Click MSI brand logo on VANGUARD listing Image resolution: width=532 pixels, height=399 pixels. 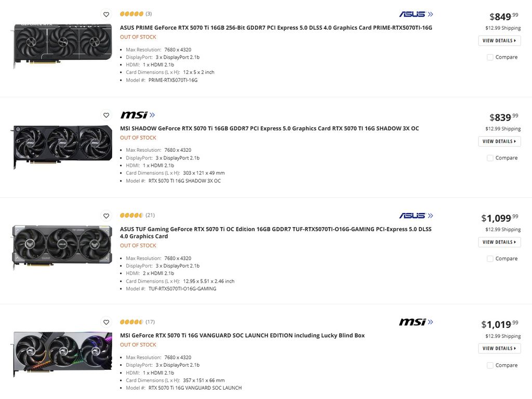point(416,322)
